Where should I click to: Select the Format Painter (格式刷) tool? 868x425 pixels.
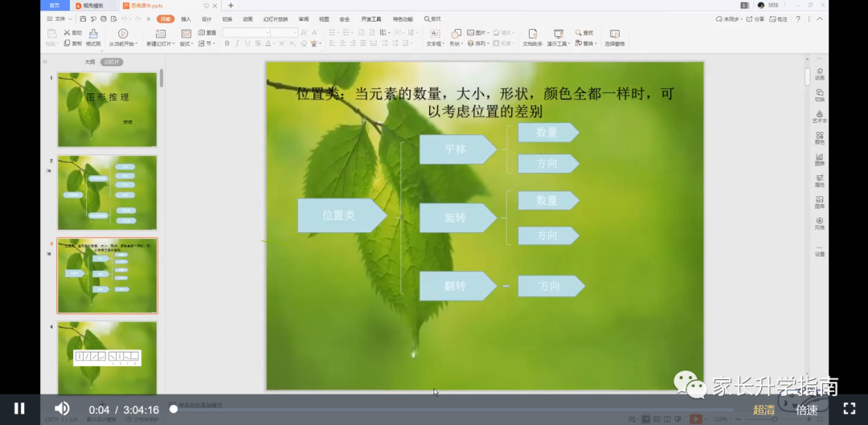pyautogui.click(x=93, y=38)
